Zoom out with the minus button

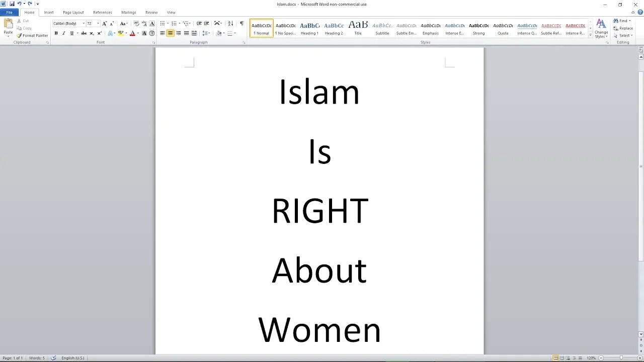click(601, 358)
